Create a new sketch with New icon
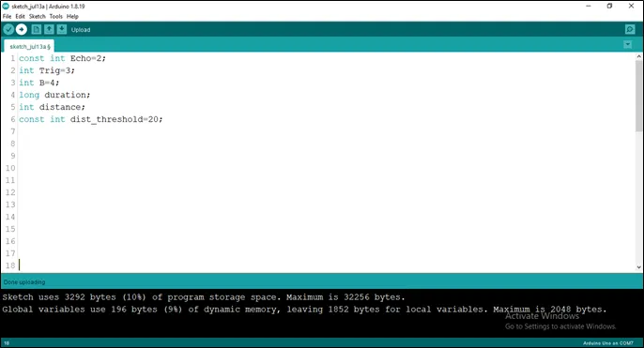644x348 pixels. tap(36, 30)
